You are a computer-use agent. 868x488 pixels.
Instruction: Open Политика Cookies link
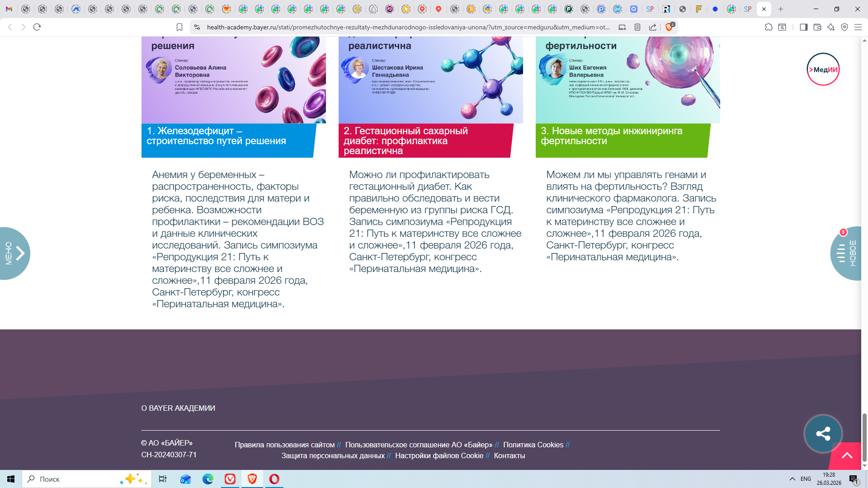(x=533, y=445)
